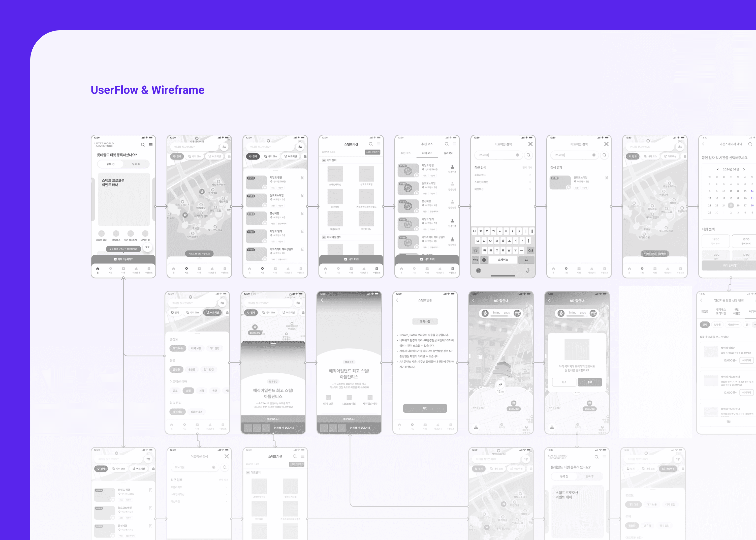Open hamburger menu on Lotte World home
This screenshot has height=540, width=756.
pyautogui.click(x=150, y=145)
